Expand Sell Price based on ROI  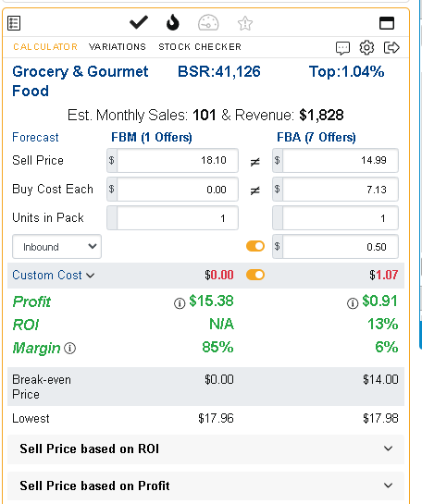point(205,449)
